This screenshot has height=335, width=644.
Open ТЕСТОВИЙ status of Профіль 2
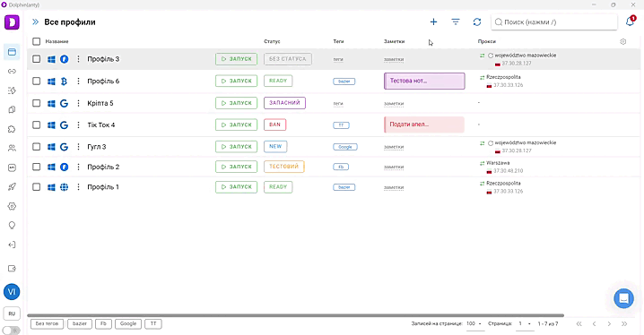pyautogui.click(x=283, y=167)
